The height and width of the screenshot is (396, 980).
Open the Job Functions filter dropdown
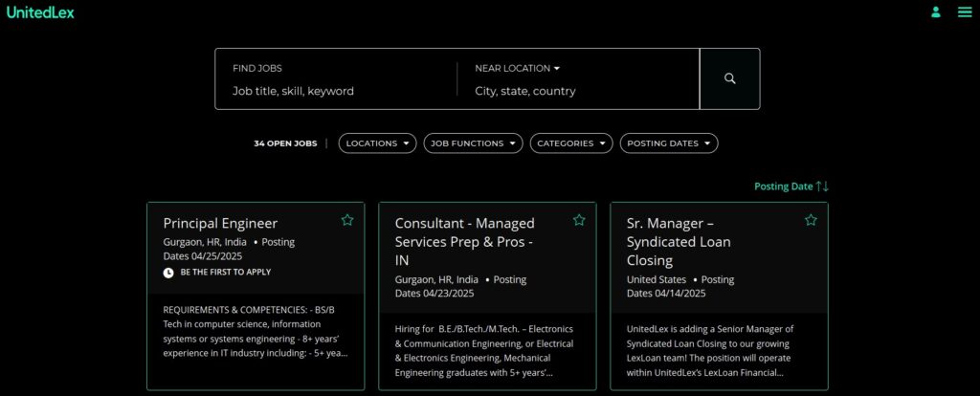[x=473, y=143]
